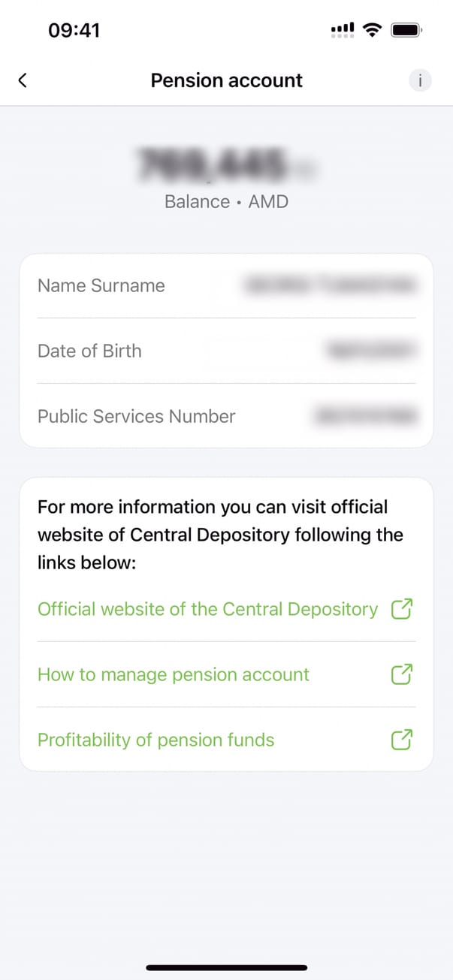Tap the Name Surname row label
The height and width of the screenshot is (980, 453).
pyautogui.click(x=101, y=285)
